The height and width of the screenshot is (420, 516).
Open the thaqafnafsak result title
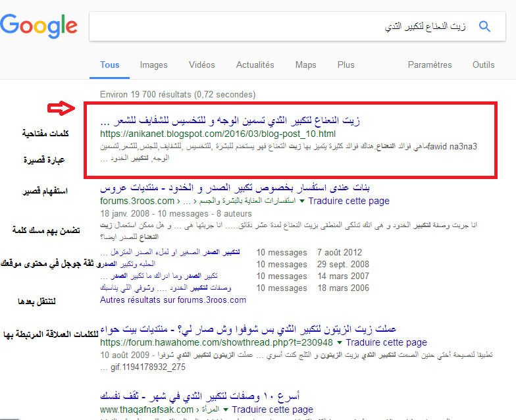point(200,396)
